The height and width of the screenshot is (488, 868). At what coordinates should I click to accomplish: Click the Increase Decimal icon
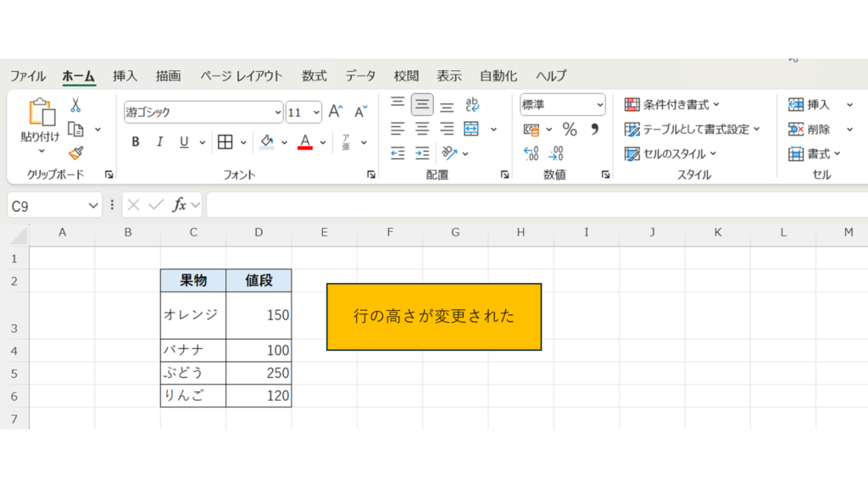click(531, 153)
